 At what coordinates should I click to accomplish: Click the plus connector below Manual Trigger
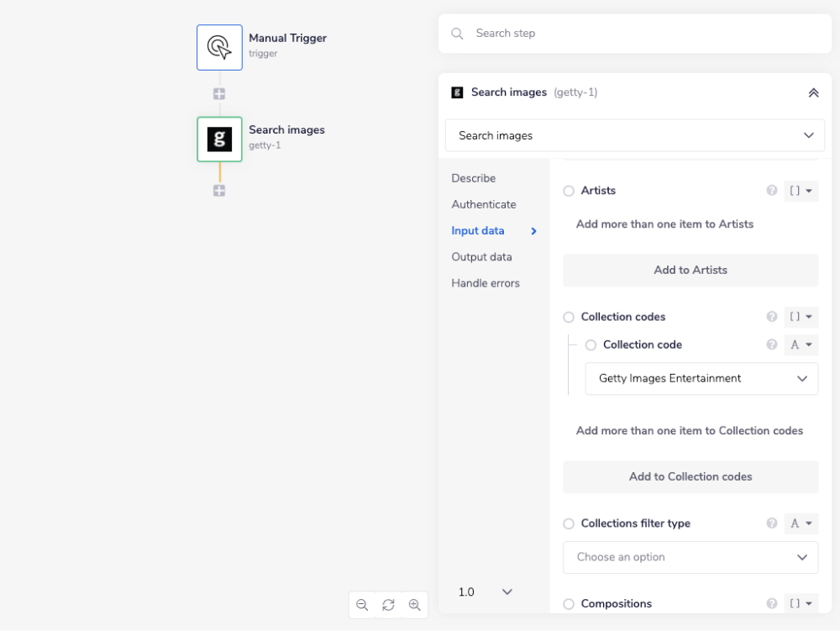coord(219,94)
